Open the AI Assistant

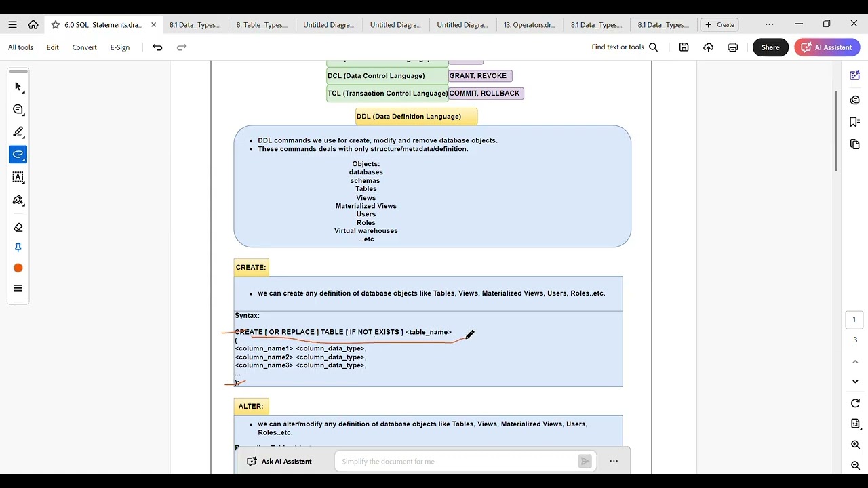[x=827, y=47]
